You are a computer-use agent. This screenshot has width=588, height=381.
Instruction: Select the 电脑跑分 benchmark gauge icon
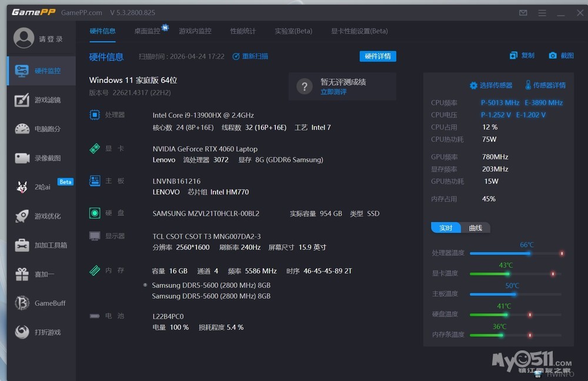[22, 129]
